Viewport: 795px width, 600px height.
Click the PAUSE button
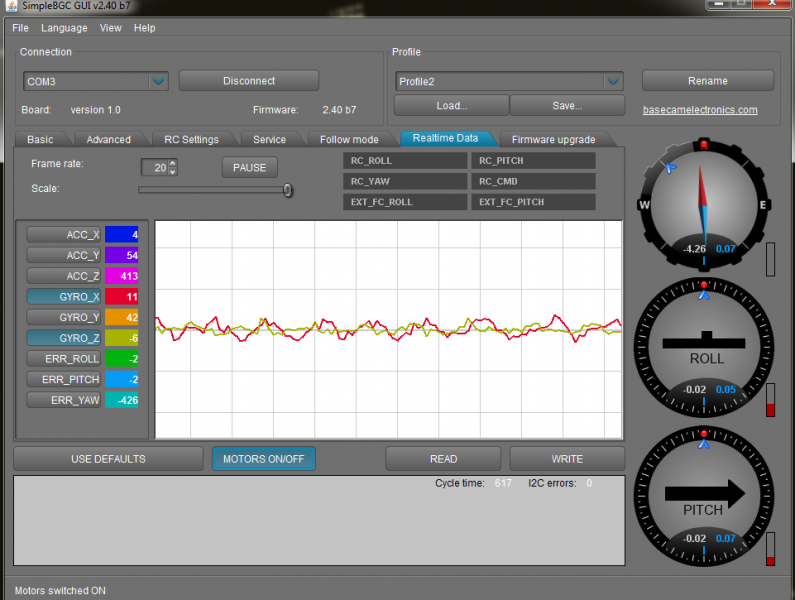[x=249, y=168]
